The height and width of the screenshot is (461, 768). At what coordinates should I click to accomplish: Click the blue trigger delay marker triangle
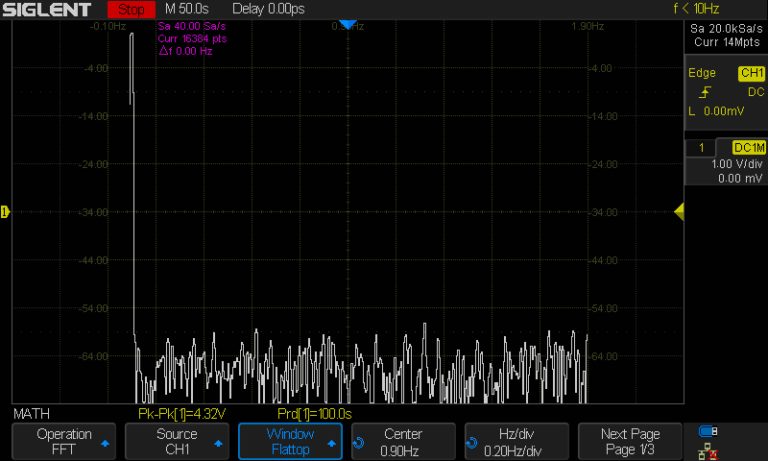tap(346, 24)
